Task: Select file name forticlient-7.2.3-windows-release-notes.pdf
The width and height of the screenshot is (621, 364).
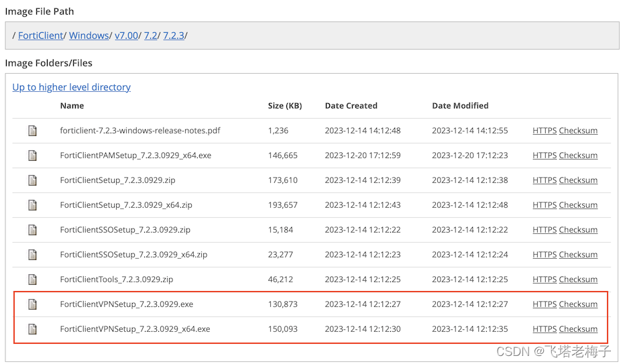Action: pyautogui.click(x=140, y=131)
